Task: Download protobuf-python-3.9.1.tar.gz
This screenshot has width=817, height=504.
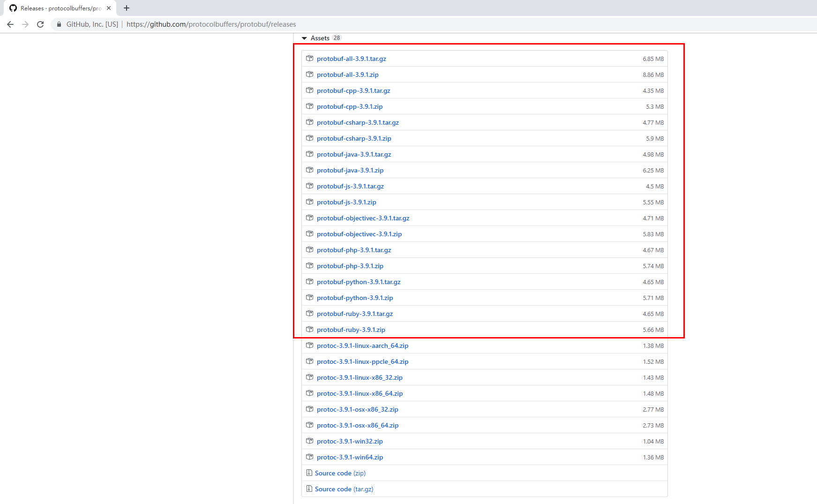Action: (x=359, y=282)
